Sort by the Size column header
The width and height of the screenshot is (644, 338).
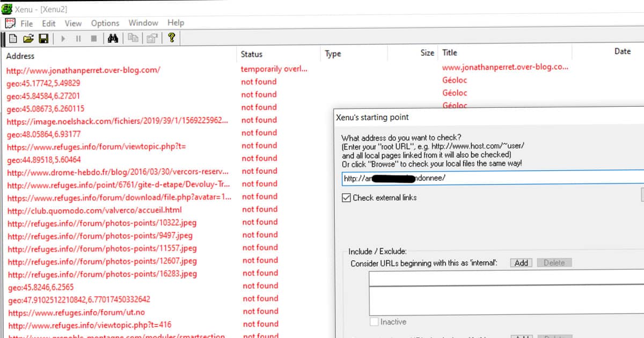point(427,53)
